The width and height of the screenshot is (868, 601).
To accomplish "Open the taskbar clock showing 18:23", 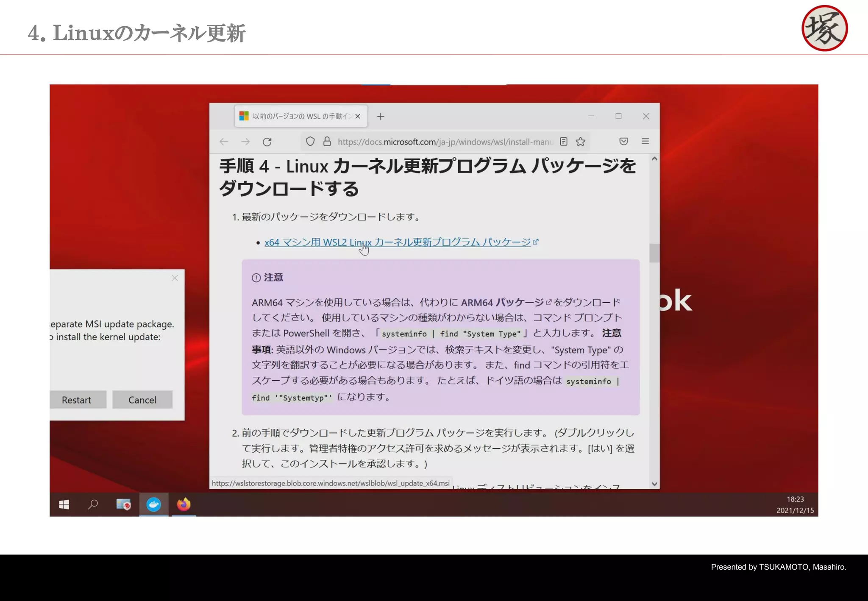I will [795, 505].
